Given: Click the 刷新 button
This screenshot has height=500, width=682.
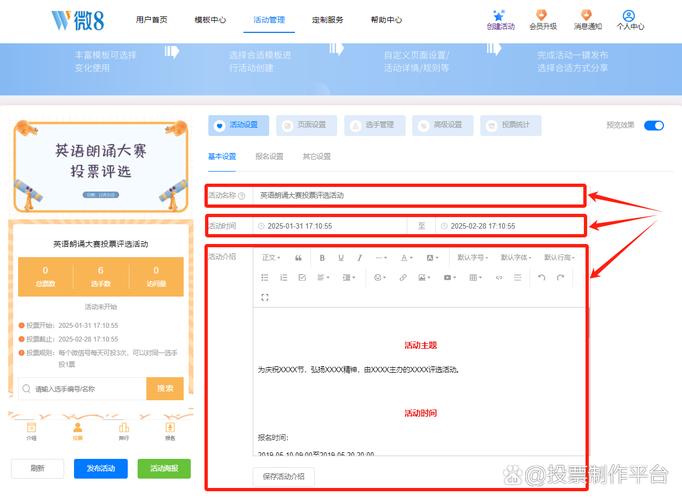Looking at the screenshot, I should tap(37, 468).
